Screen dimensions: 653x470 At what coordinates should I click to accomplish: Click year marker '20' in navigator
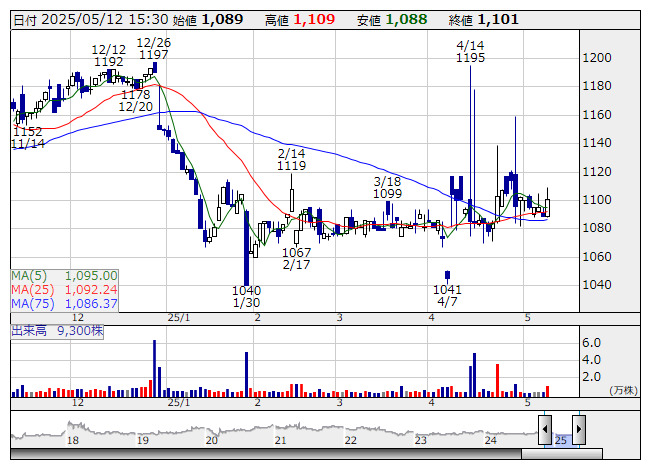pos(212,440)
